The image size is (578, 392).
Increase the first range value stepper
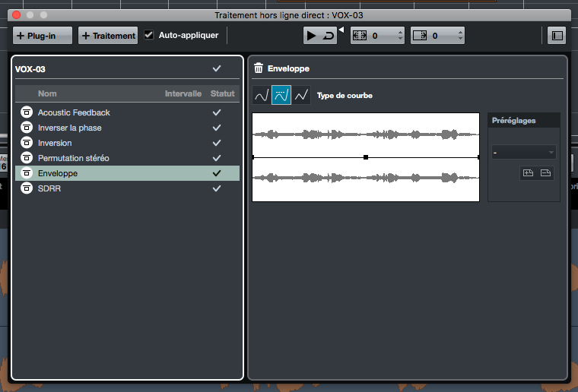pos(400,32)
